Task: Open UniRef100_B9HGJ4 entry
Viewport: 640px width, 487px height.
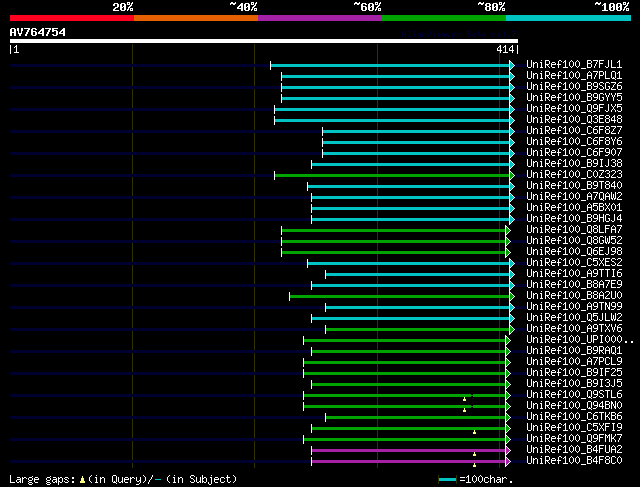Action: tap(574, 219)
